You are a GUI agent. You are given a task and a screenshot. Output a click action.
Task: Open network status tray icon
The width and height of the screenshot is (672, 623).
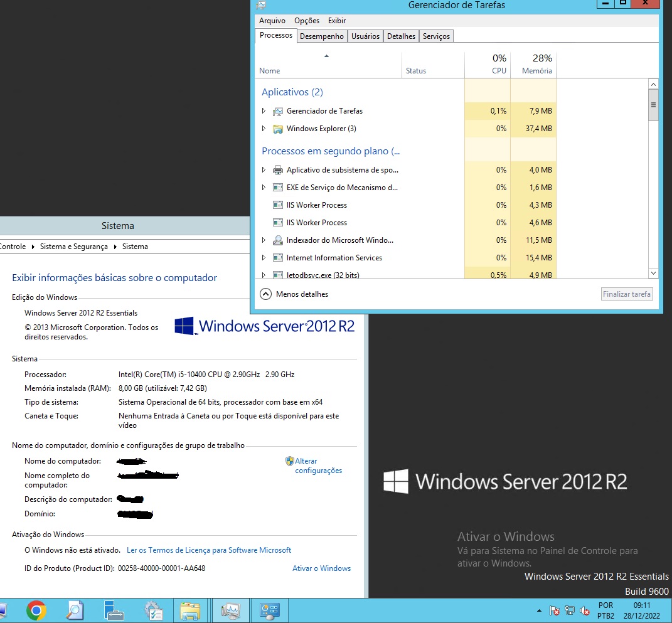570,610
